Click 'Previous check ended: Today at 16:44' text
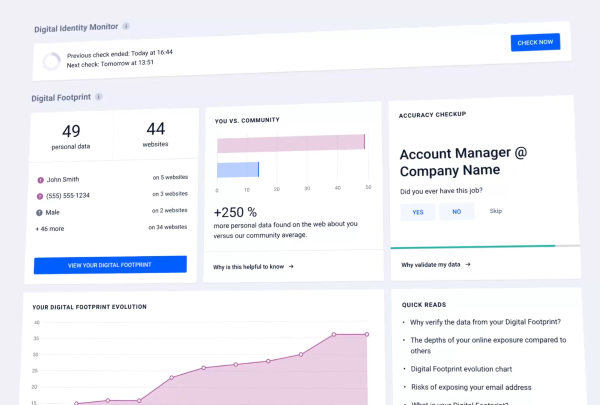Image resolution: width=600 pixels, height=405 pixels. coord(120,54)
